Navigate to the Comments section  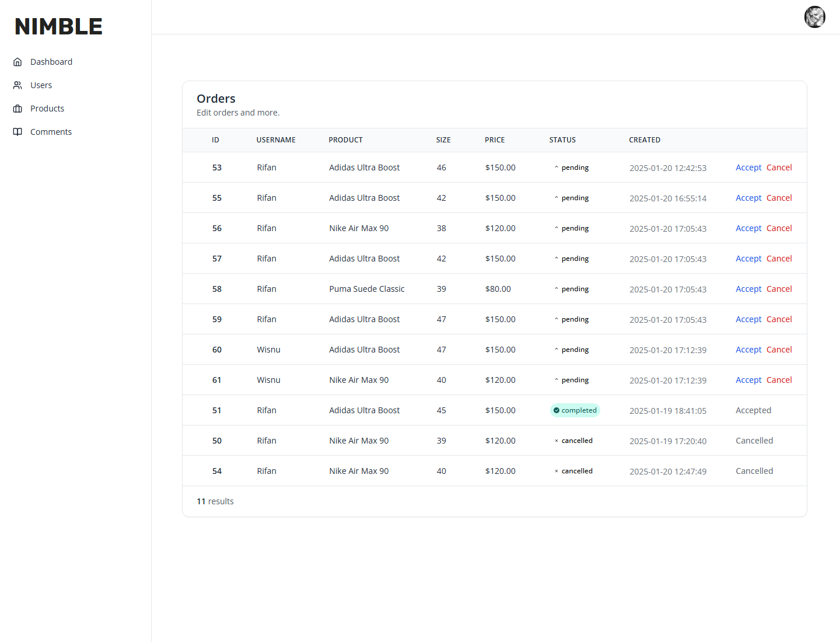tap(51, 132)
